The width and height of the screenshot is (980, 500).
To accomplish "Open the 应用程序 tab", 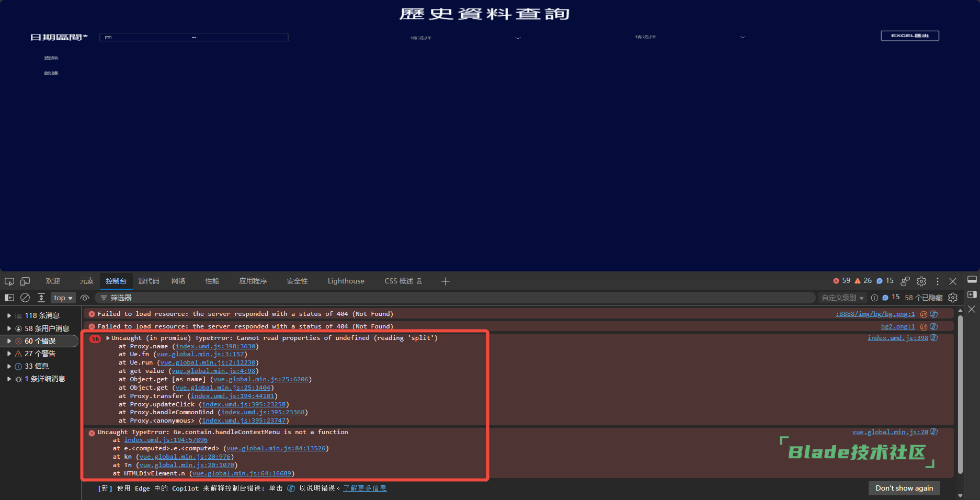I will [x=253, y=281].
